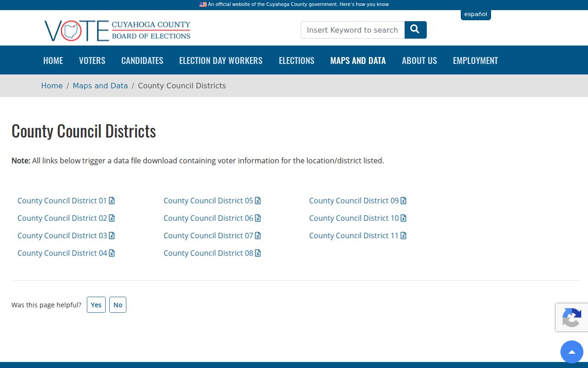Click the Excel file icon beside District 09
The height and width of the screenshot is (368, 588).
pos(403,201)
